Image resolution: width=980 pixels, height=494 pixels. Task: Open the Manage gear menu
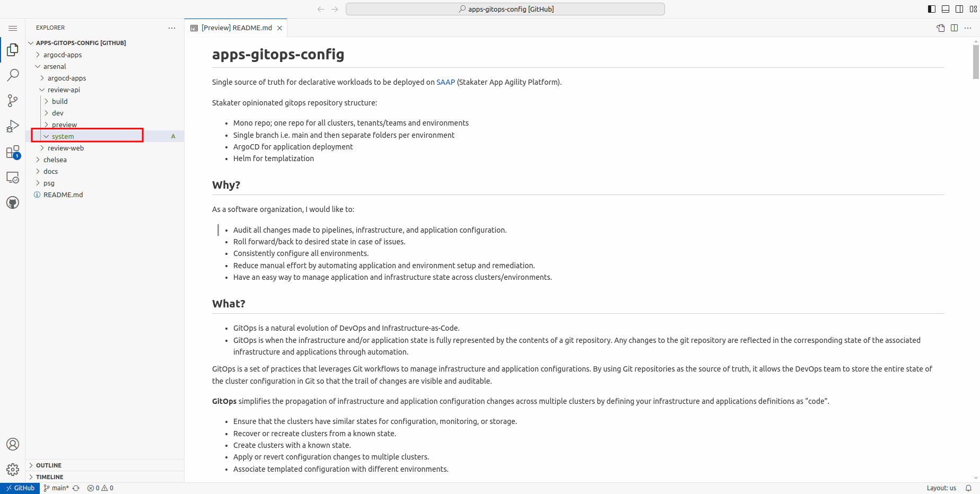[x=13, y=470]
